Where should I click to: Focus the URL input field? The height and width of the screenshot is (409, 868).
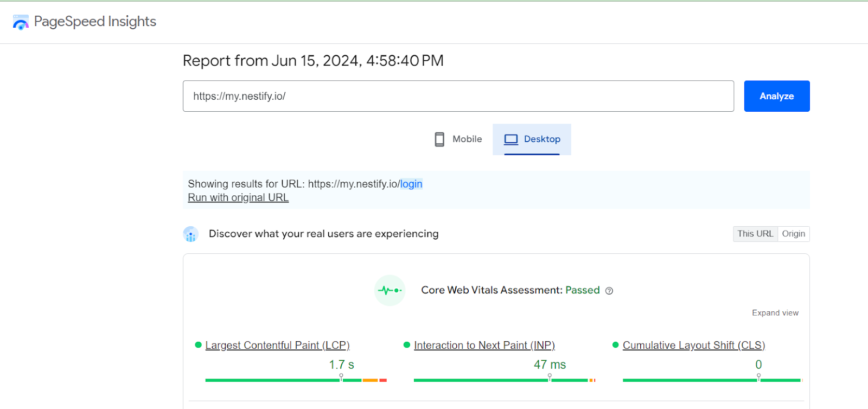[458, 96]
